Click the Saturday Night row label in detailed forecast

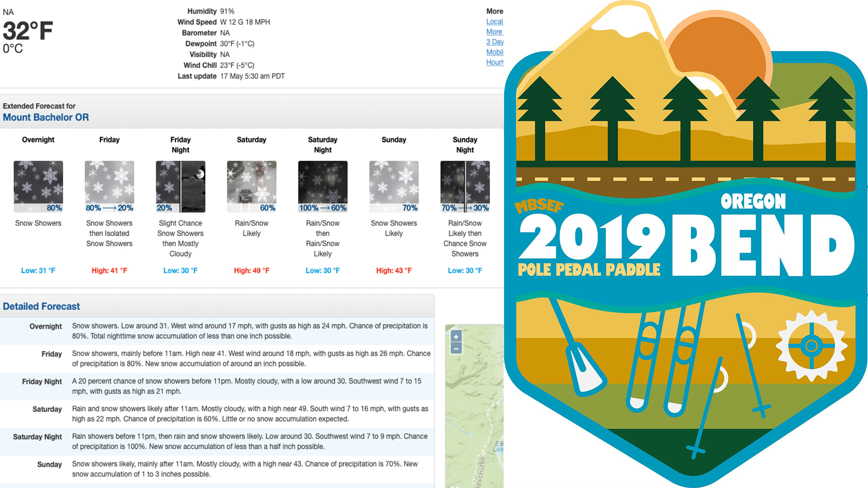pos(38,437)
